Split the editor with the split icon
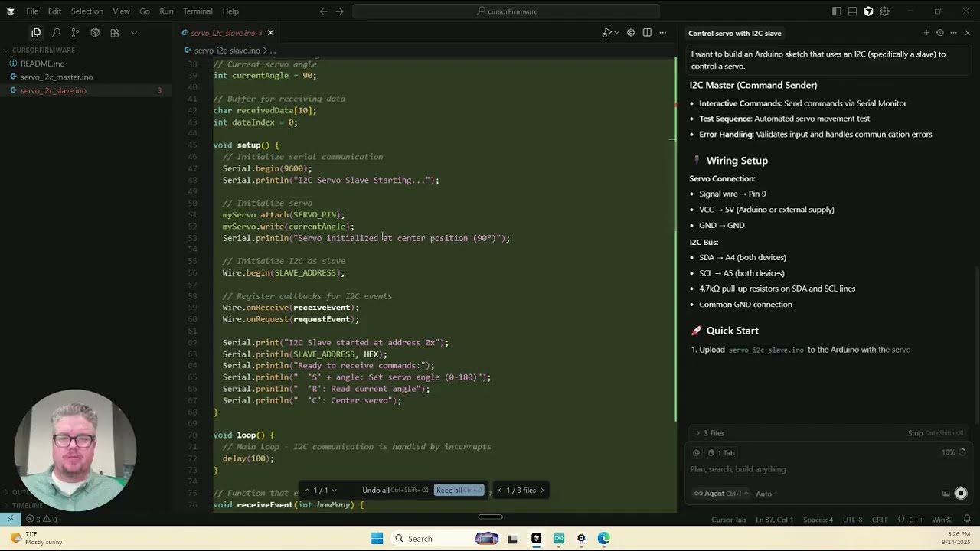980x551 pixels. 647,33
